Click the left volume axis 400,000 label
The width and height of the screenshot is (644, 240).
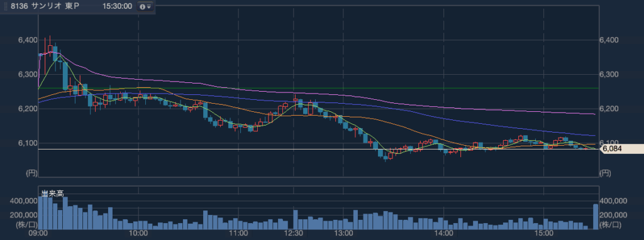[23, 201]
